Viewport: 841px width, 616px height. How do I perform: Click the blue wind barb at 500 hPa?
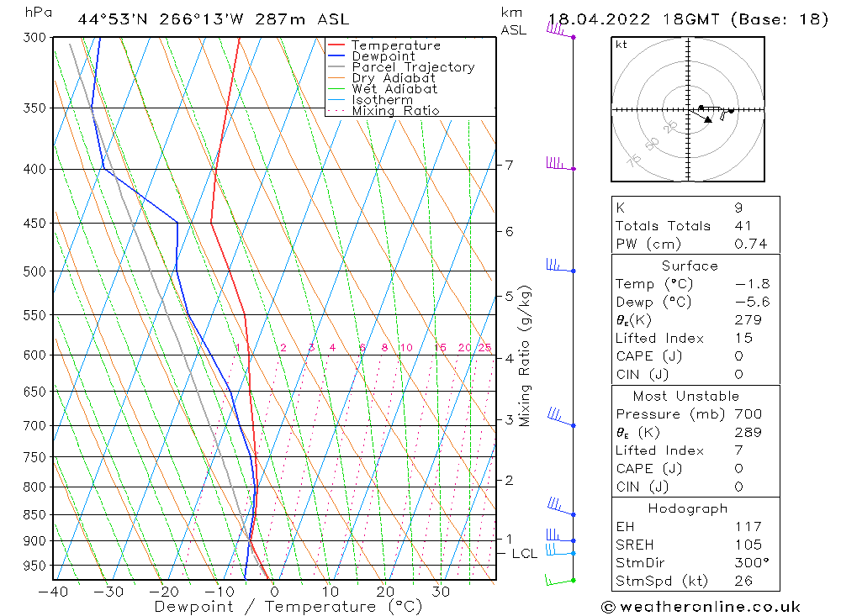[560, 266]
